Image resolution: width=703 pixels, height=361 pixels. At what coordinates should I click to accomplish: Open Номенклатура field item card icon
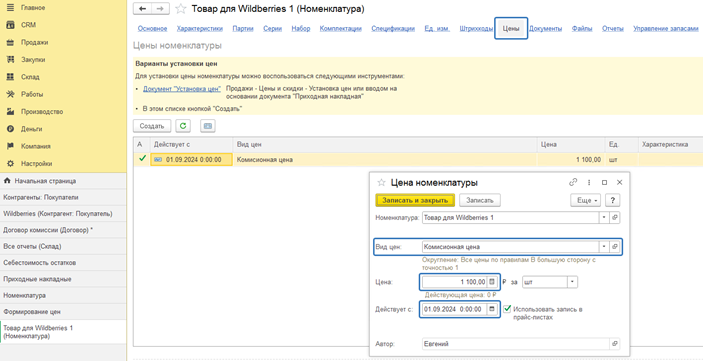[x=615, y=217]
